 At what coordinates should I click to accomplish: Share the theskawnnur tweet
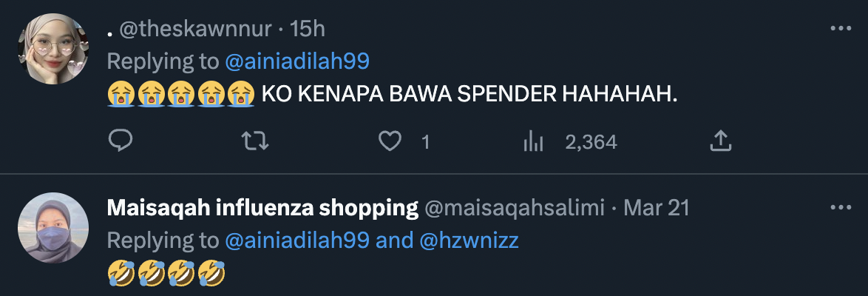[721, 142]
